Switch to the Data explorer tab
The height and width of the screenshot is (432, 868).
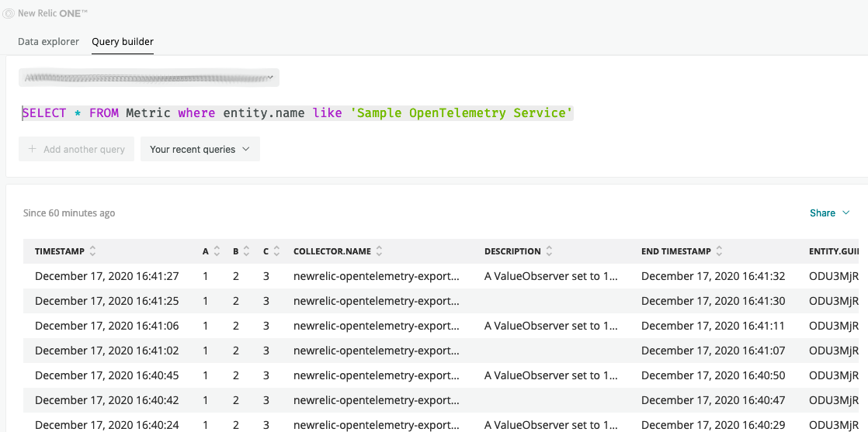pos(48,41)
